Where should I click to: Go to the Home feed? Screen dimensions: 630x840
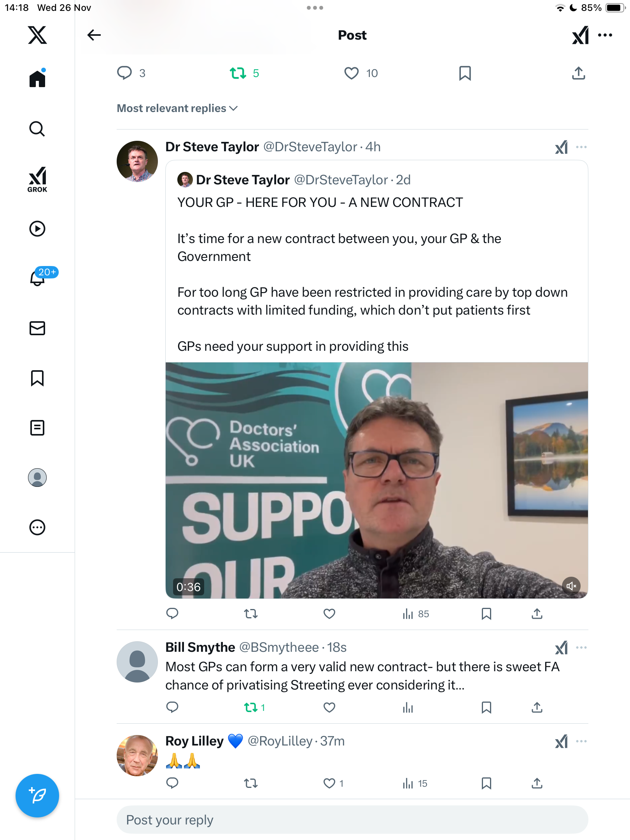[37, 79]
